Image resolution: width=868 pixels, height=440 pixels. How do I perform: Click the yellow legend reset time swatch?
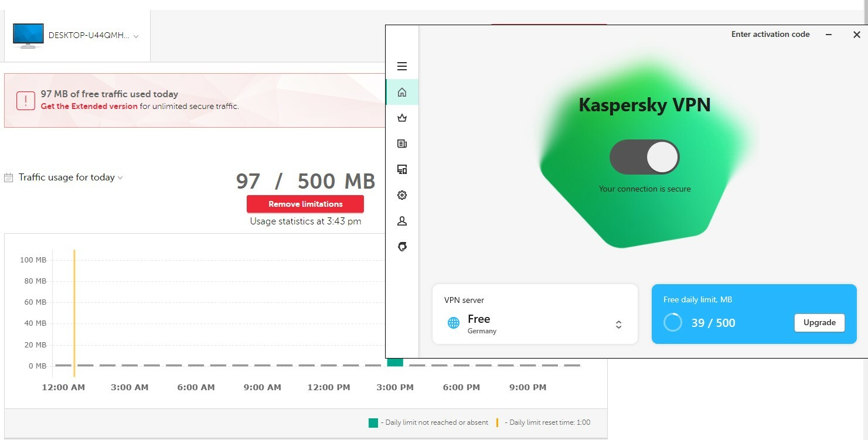click(x=497, y=423)
